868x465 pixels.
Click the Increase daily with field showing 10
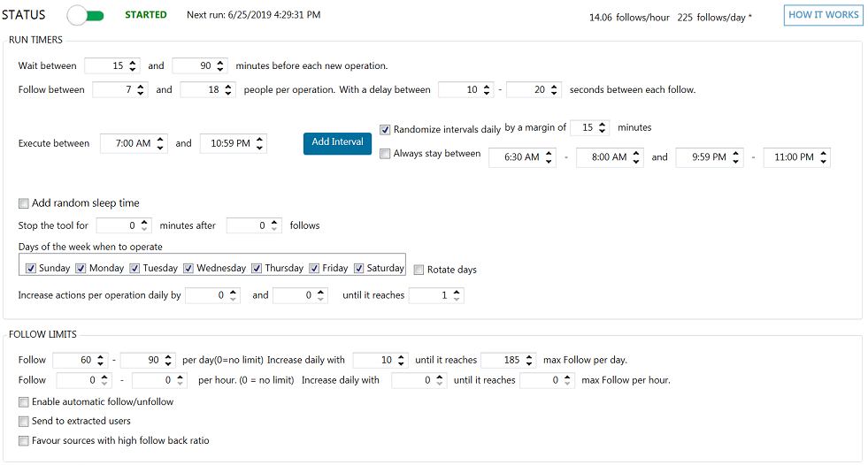374,360
